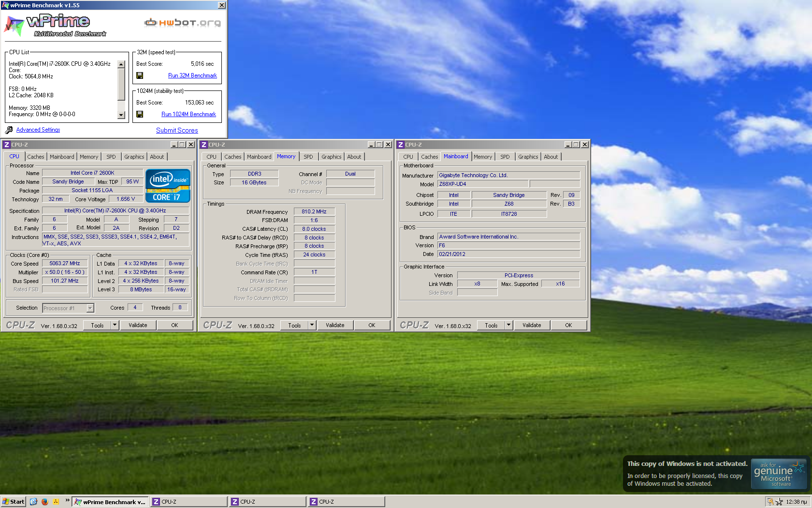The image size is (812, 508).
Task: Click OK in CPU-Z Mainboard window
Action: [x=568, y=325]
